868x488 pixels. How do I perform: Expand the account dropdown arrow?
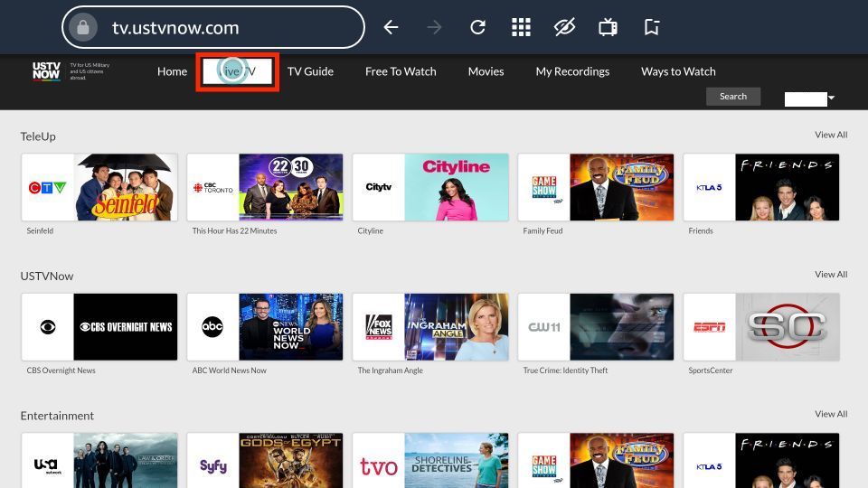[x=831, y=98]
